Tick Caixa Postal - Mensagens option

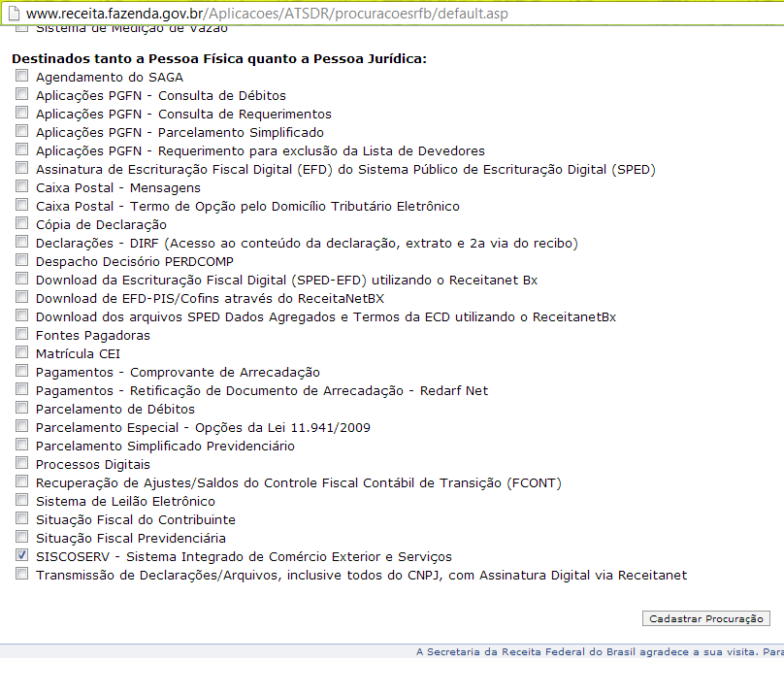[x=21, y=186]
